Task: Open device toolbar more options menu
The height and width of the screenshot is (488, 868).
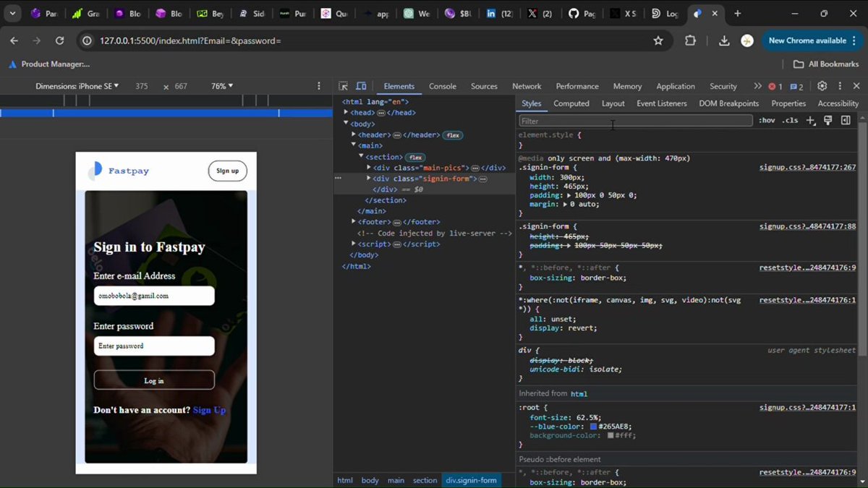Action: coord(319,86)
